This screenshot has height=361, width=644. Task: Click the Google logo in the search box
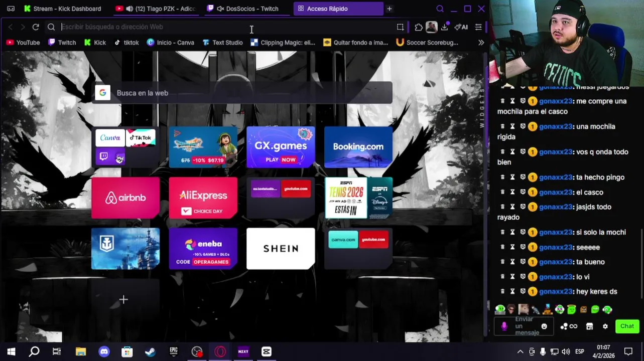pyautogui.click(x=102, y=93)
